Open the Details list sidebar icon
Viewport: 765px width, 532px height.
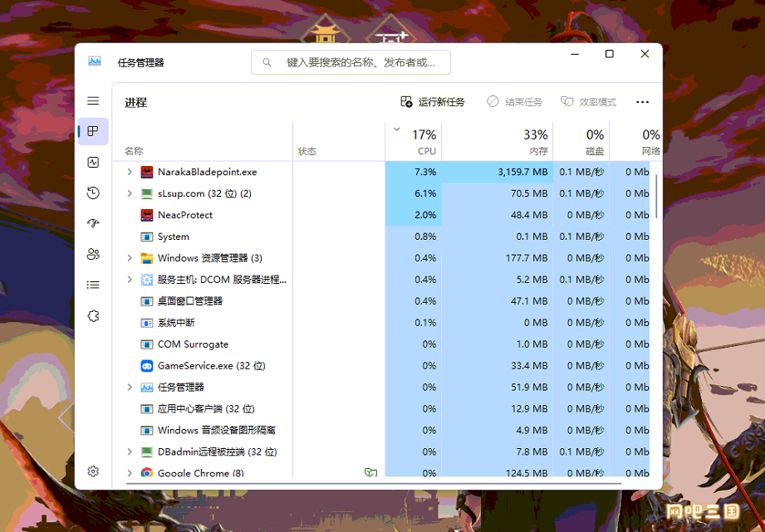click(93, 285)
